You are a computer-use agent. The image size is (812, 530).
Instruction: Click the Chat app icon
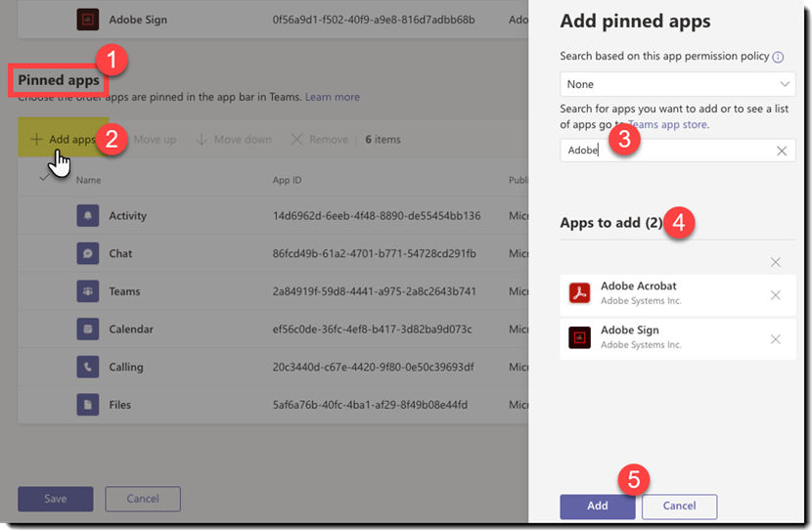coord(87,253)
